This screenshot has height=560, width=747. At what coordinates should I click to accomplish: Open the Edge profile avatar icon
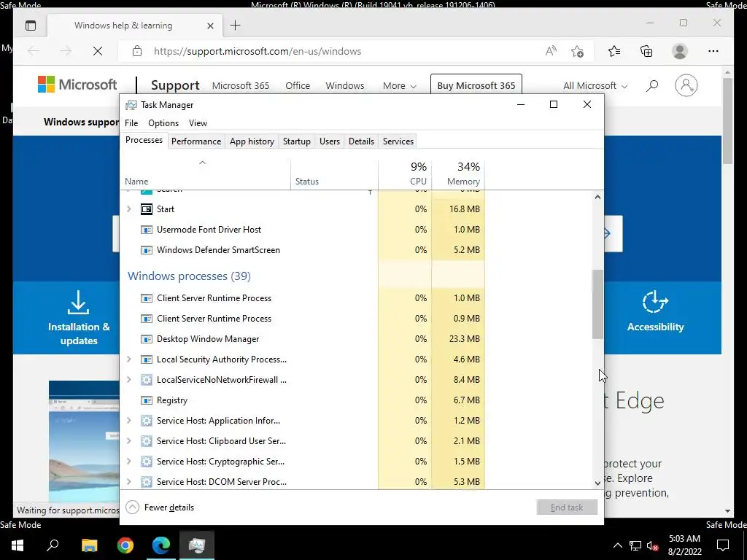pos(680,51)
